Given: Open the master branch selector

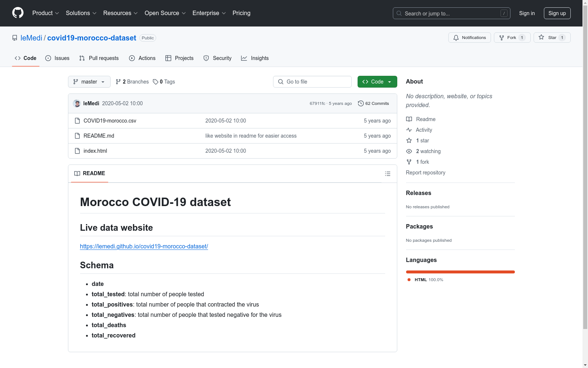Looking at the screenshot, I should coord(89,82).
